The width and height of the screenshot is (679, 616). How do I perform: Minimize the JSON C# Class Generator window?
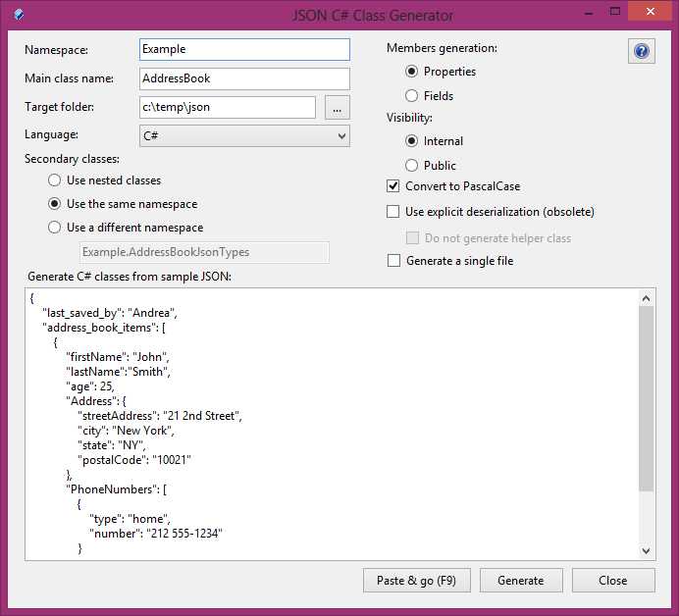pos(588,13)
